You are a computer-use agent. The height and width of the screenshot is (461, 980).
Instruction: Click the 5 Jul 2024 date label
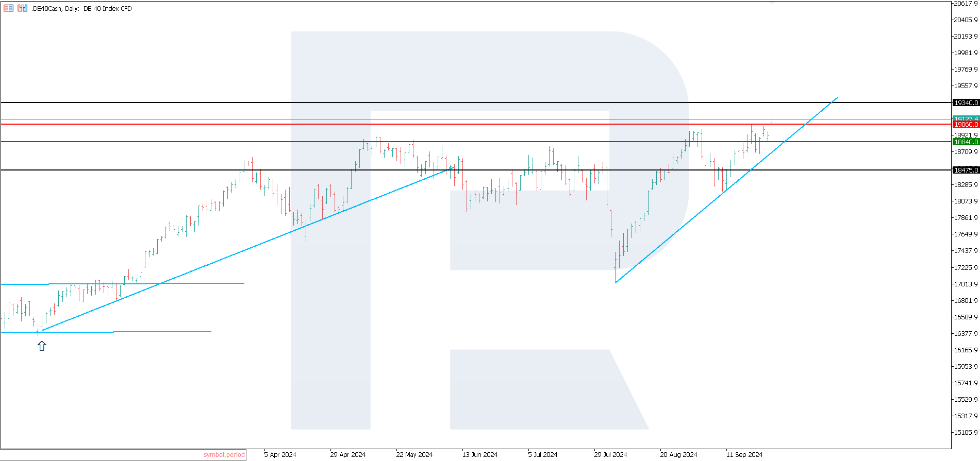pos(543,455)
